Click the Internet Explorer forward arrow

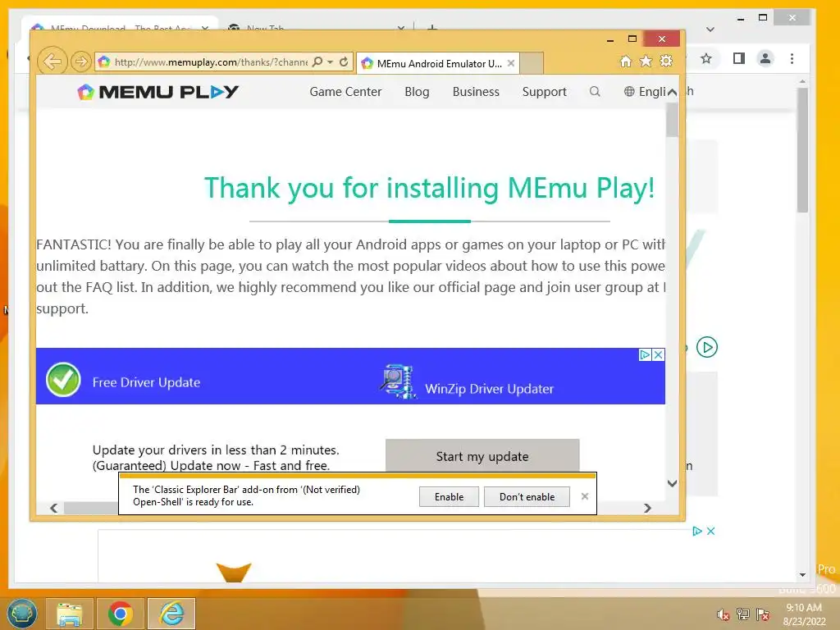[x=81, y=62]
